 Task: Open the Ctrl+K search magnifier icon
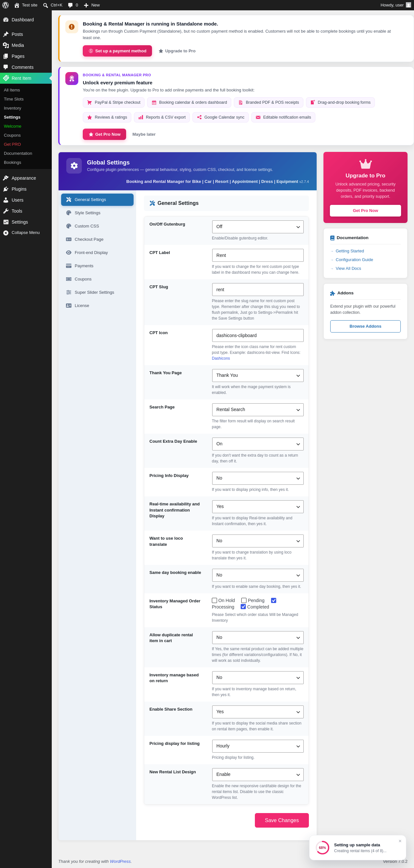point(46,5)
